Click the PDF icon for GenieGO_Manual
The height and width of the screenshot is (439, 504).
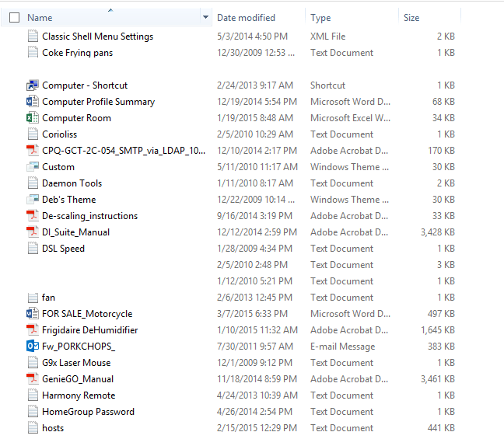click(32, 379)
